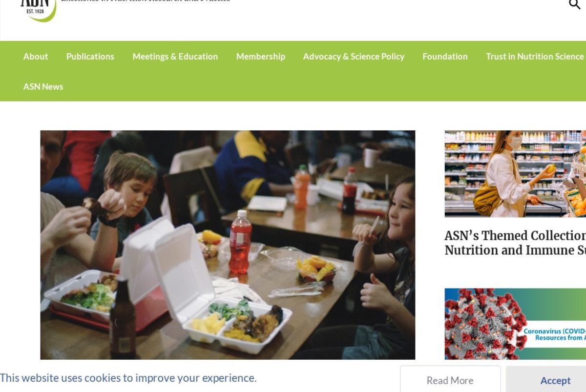
Task: Open the search magnifier icon
Action: pos(575,4)
